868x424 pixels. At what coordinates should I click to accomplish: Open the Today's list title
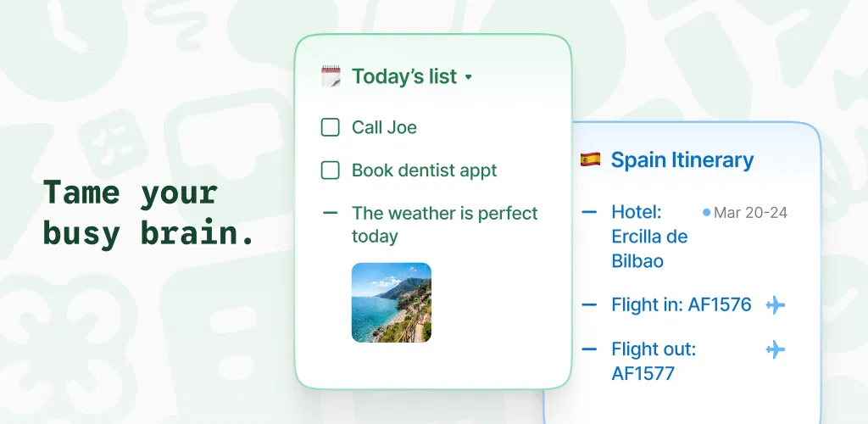coord(404,76)
